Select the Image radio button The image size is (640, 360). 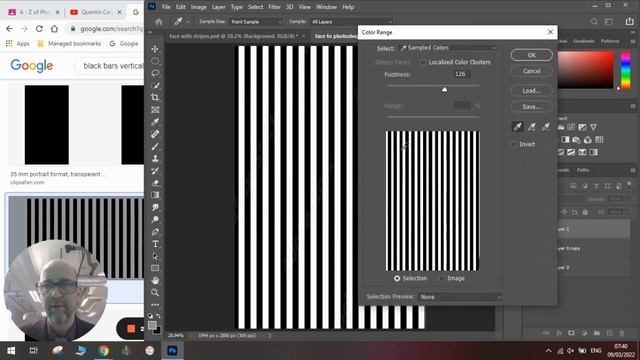click(x=442, y=278)
